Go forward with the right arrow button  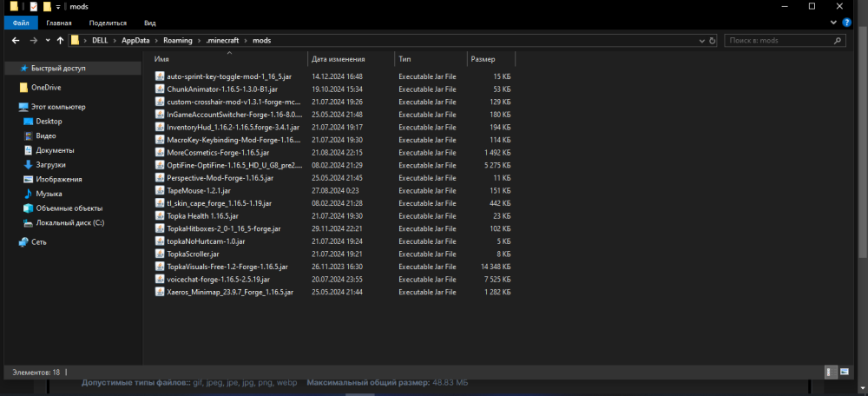[34, 41]
